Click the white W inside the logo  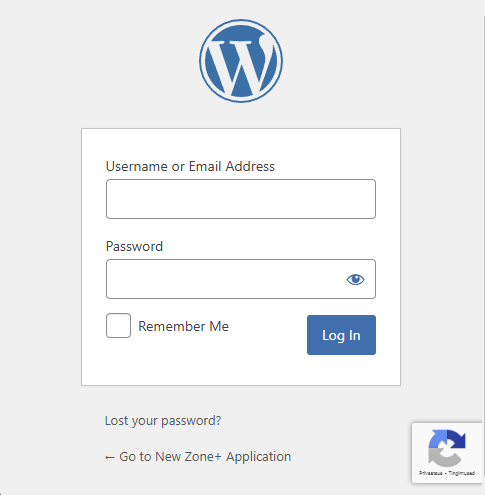[241, 64]
